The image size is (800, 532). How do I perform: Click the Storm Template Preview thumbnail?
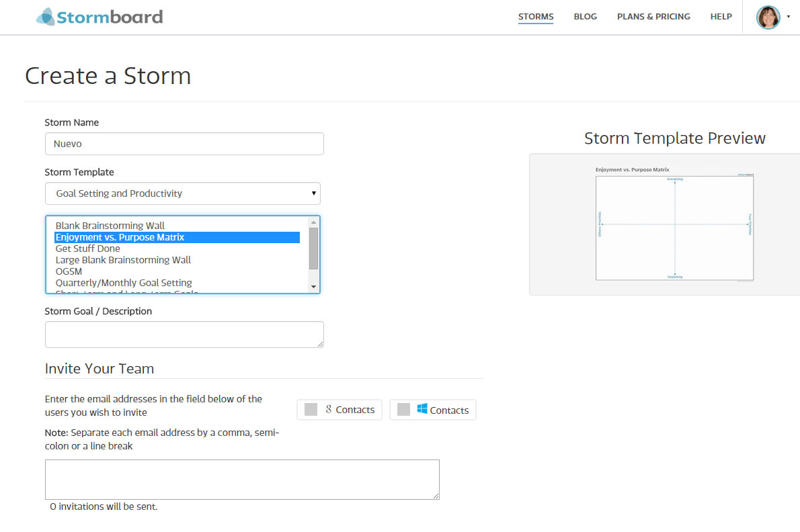(x=674, y=224)
